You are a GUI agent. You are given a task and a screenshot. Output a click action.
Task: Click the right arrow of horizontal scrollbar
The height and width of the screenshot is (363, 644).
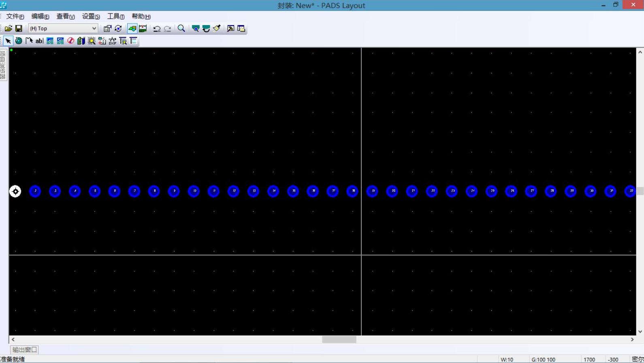coord(632,339)
